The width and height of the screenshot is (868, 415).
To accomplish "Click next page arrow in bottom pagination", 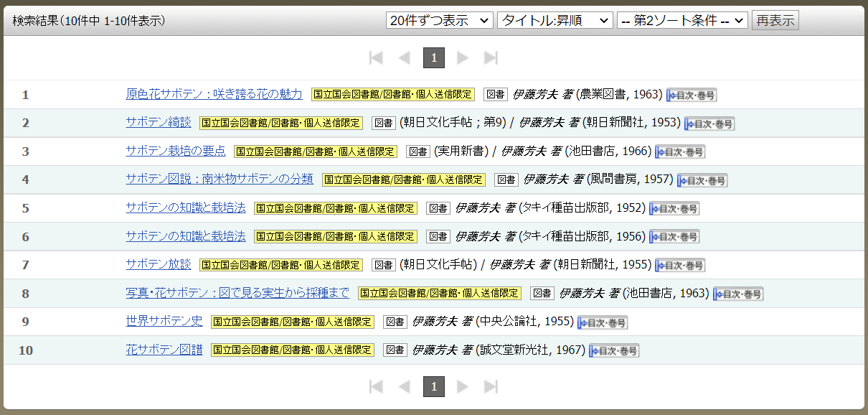I will pos(463,387).
